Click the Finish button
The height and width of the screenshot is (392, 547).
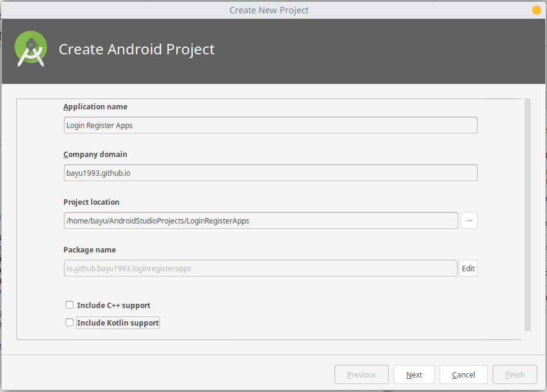514,374
